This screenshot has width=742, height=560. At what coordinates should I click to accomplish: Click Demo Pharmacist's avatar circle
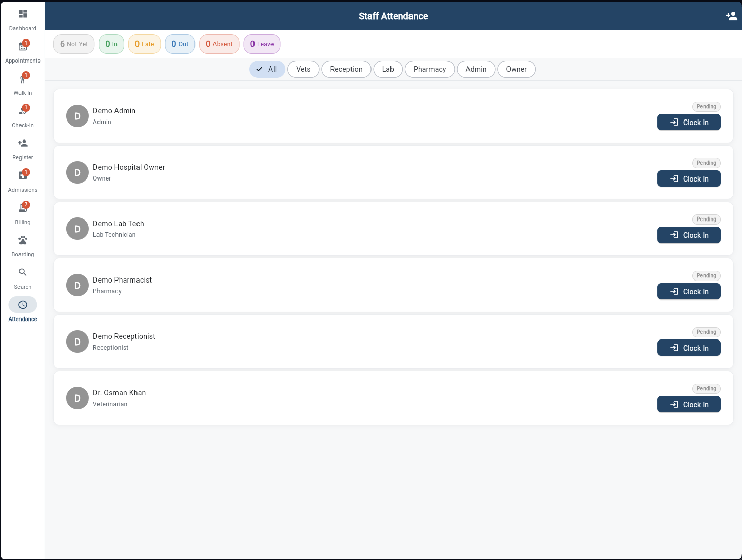pyautogui.click(x=77, y=285)
